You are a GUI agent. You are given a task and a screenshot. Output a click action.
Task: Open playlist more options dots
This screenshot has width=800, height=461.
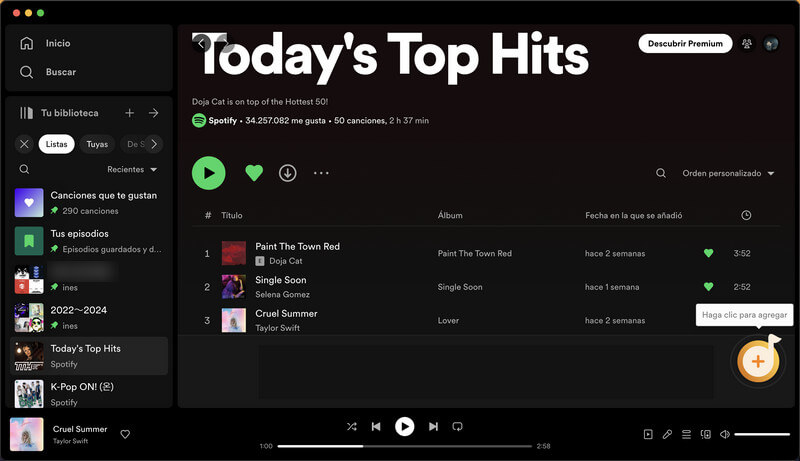pyautogui.click(x=321, y=173)
